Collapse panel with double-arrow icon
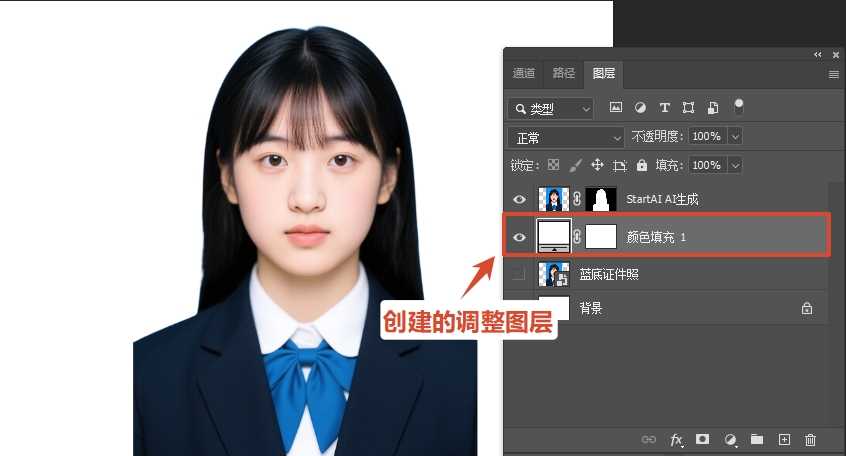Image resolution: width=846 pixels, height=456 pixels. (818, 55)
